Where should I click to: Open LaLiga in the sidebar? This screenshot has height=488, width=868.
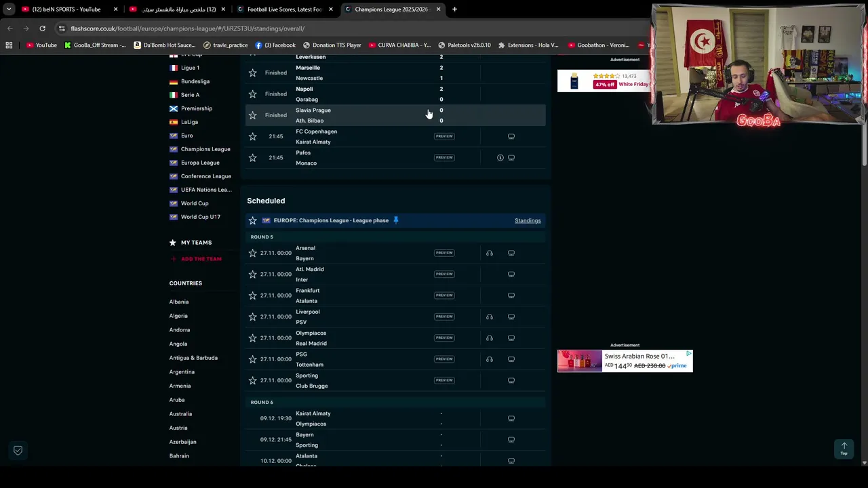click(x=189, y=122)
